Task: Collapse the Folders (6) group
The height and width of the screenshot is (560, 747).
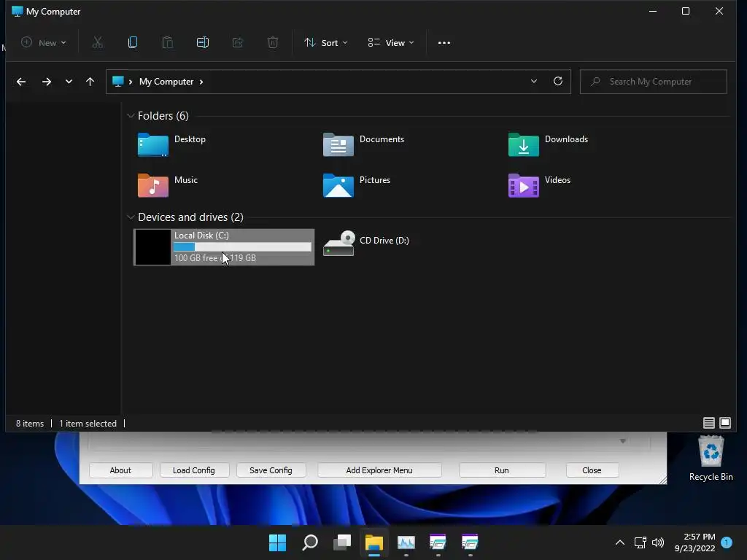Action: [x=131, y=116]
